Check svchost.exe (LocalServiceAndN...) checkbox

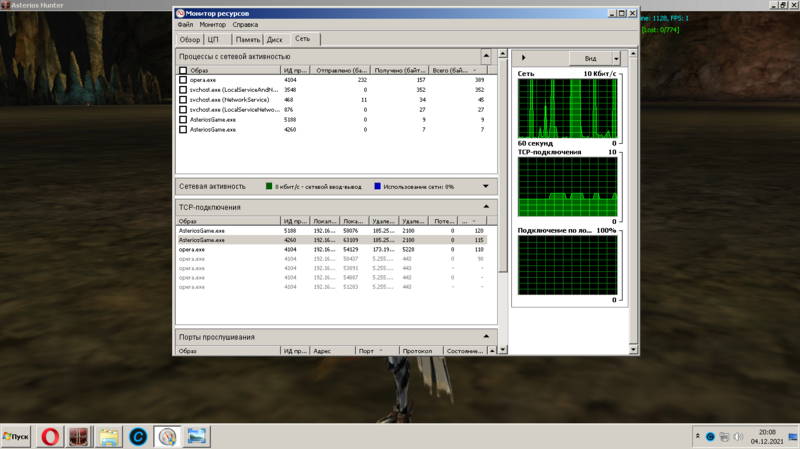point(183,90)
